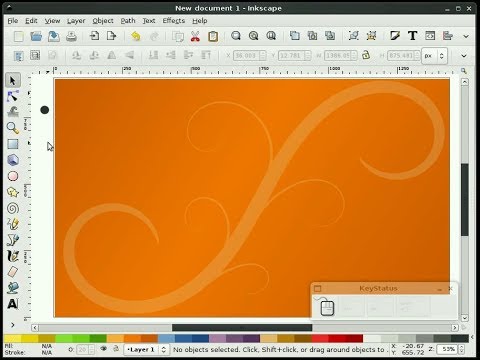The width and height of the screenshot is (480, 360).
Task: Click the Duplicate object icon
Action: 295,36
